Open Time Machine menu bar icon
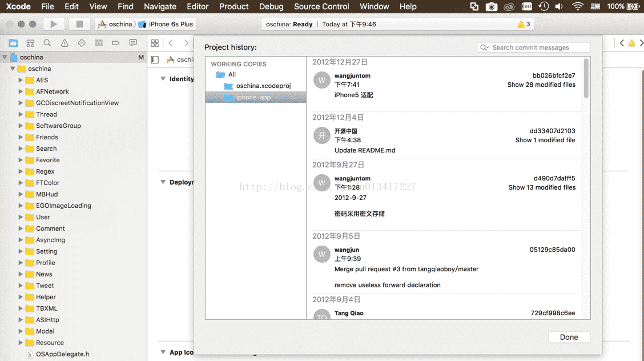The width and height of the screenshot is (644, 361). pos(544,7)
